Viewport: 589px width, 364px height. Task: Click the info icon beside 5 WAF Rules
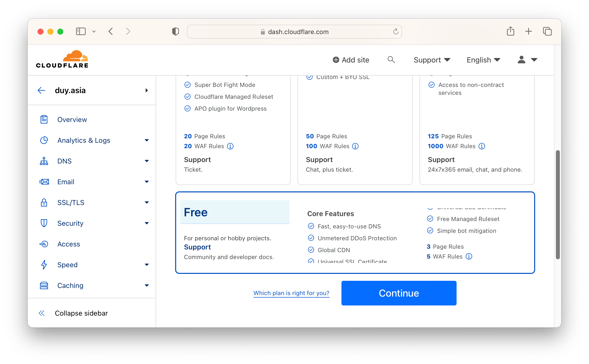click(469, 256)
